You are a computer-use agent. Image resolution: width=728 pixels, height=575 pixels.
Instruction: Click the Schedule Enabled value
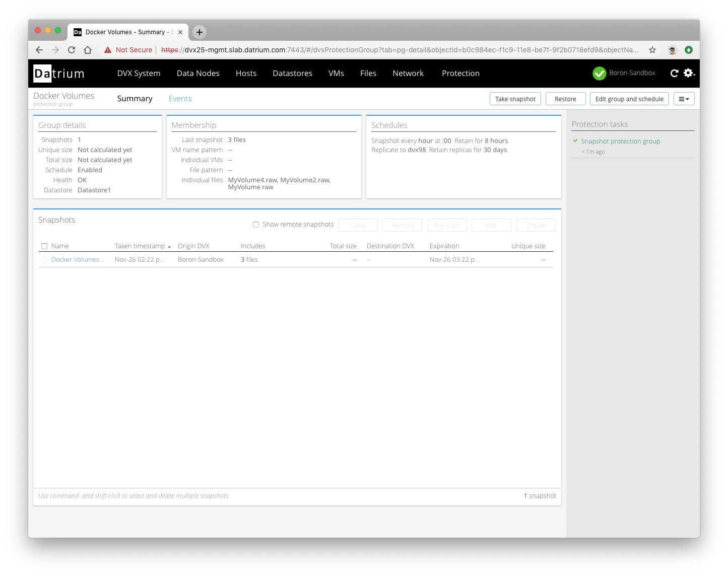[90, 170]
